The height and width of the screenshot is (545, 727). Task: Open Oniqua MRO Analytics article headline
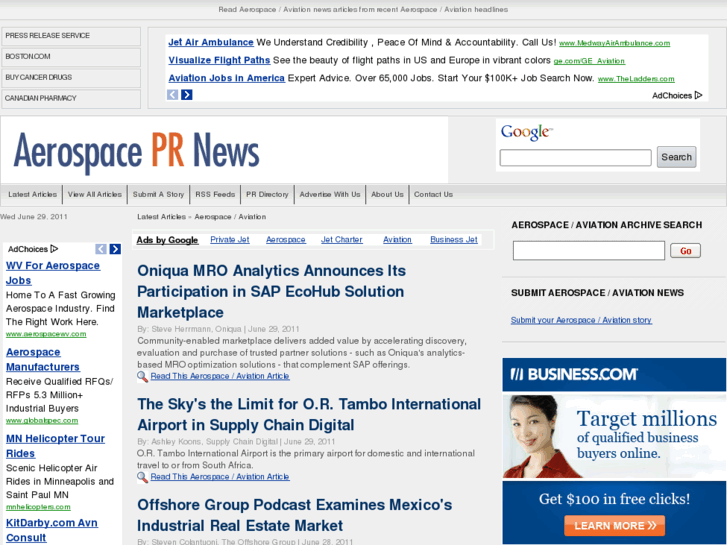(272, 292)
